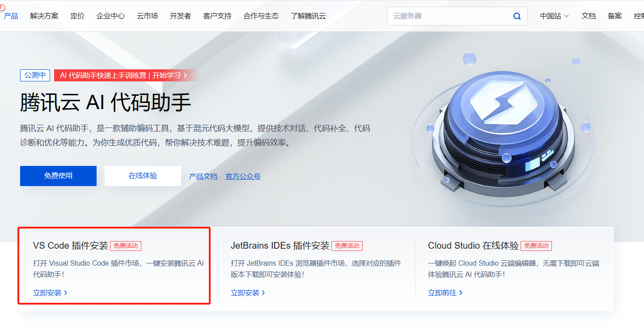Click the 免费使用 button
The image size is (644, 335).
coord(58,176)
